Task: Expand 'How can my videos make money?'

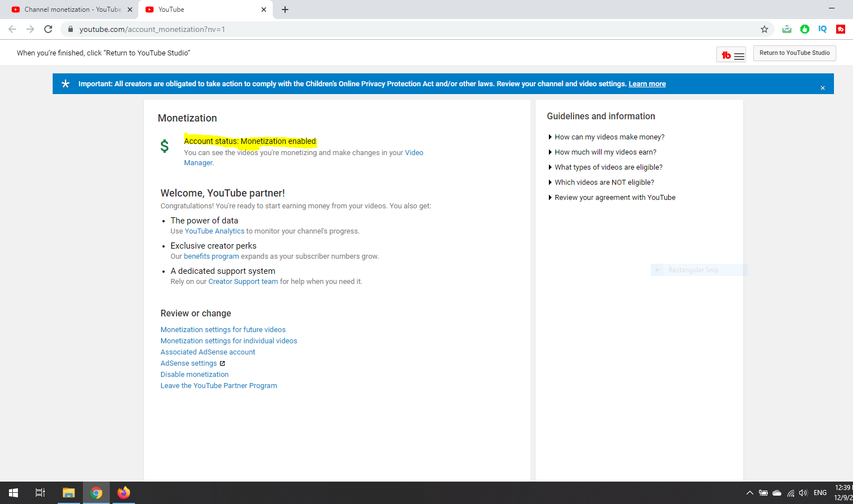Action: tap(609, 137)
